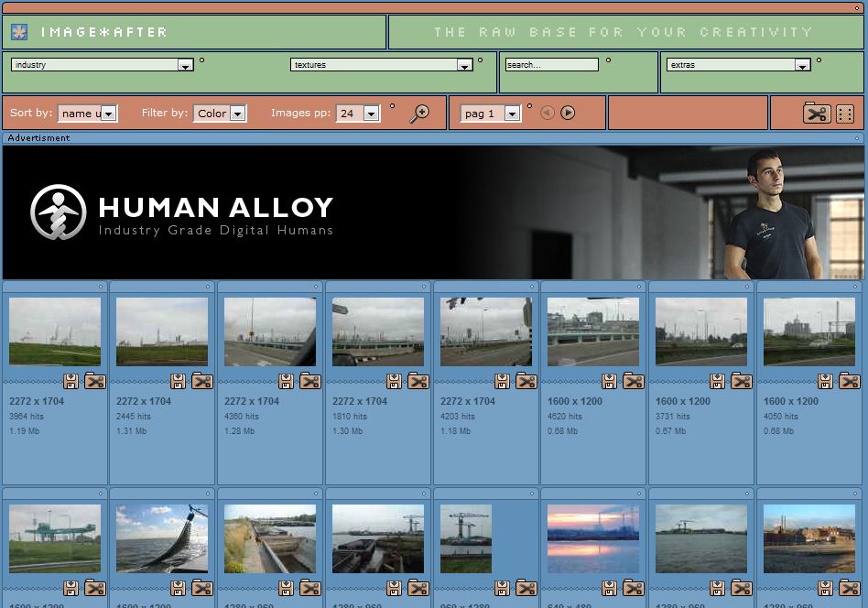Click the "1.30 Mb" file size

click(347, 430)
